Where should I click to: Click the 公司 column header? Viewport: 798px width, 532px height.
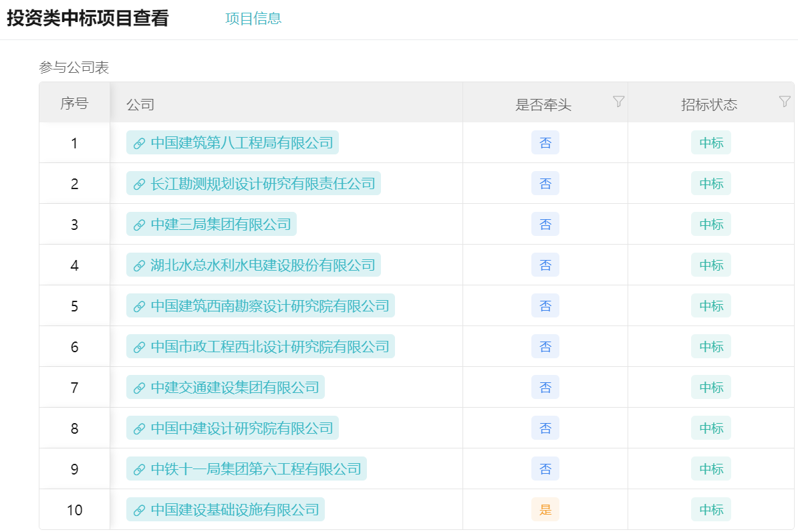286,104
